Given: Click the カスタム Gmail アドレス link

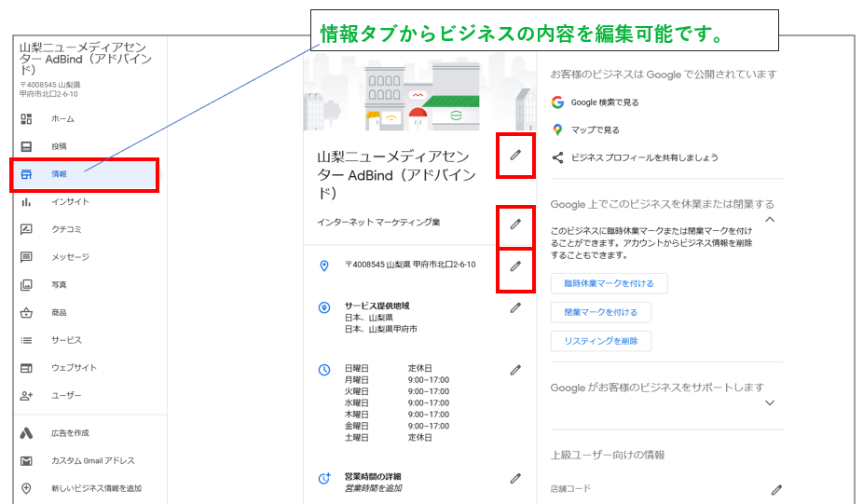Looking at the screenshot, I should [93, 460].
